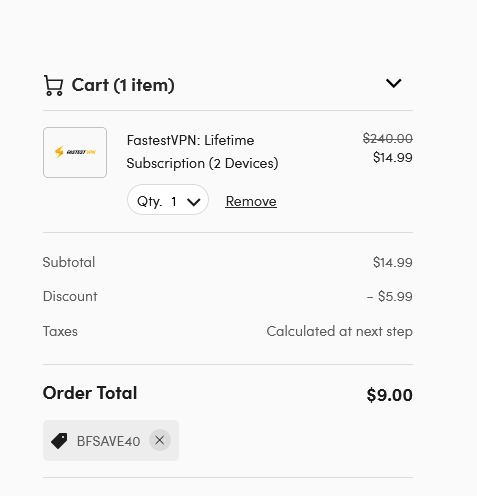Click the Cart (1 item) heading

coord(123,85)
